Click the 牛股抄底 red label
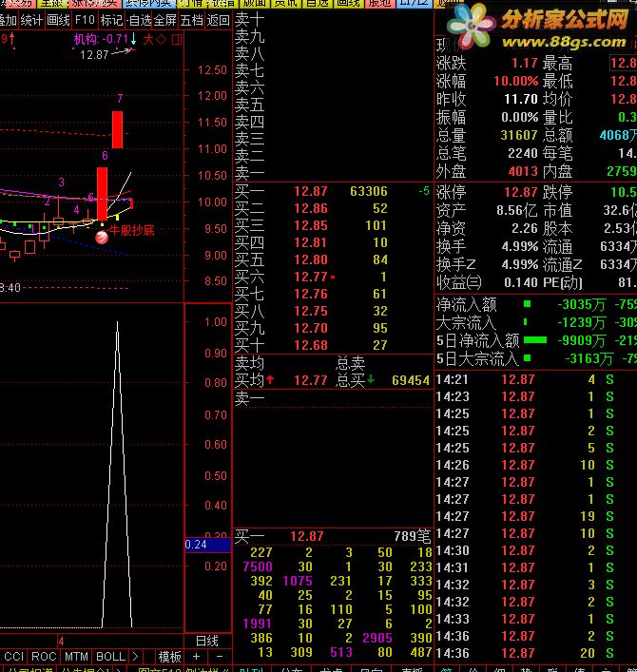The image size is (637, 672). (x=131, y=231)
